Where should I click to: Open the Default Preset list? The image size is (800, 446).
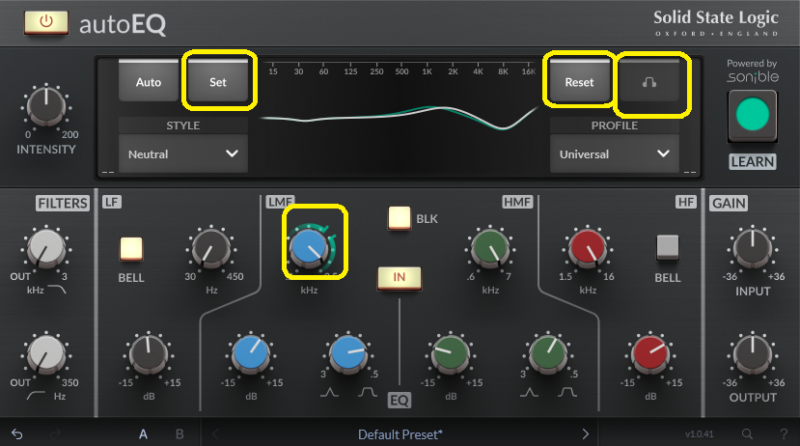(x=398, y=434)
